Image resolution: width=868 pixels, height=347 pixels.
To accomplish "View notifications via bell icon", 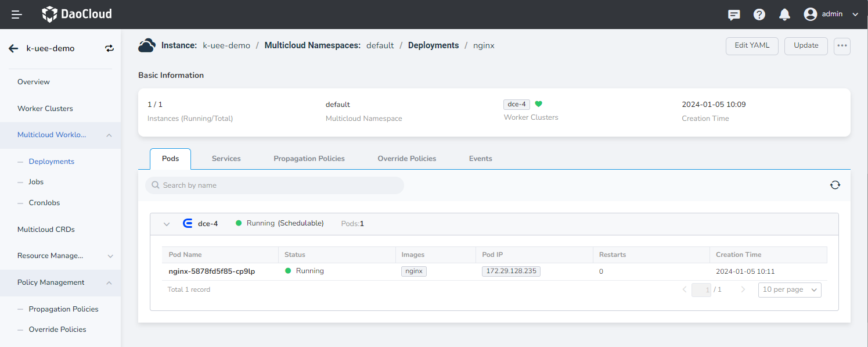I will 784,15.
